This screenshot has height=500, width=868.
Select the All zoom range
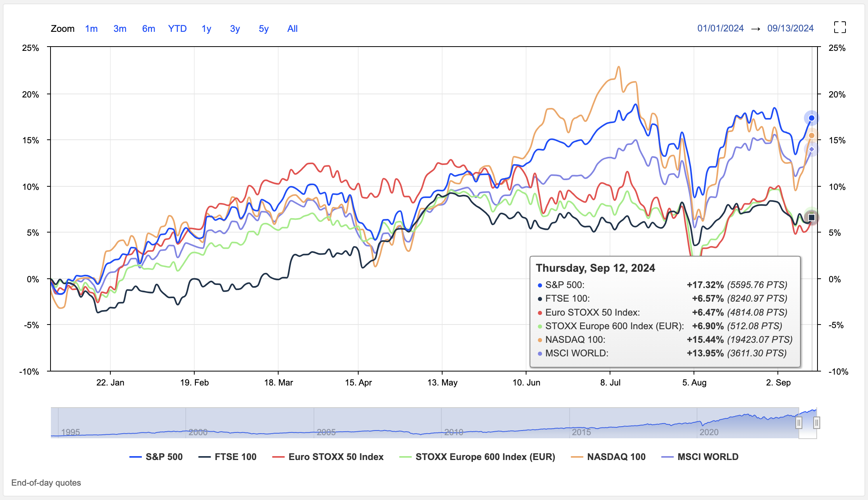point(293,29)
